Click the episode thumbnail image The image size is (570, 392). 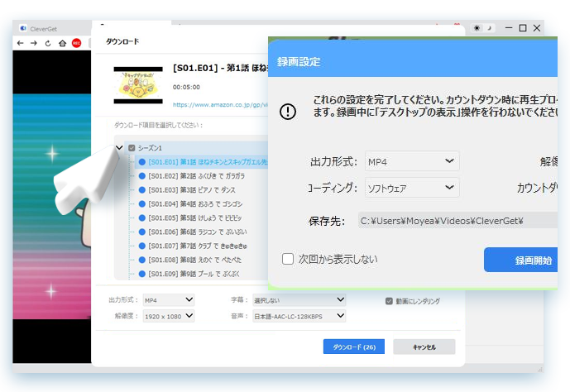click(138, 85)
